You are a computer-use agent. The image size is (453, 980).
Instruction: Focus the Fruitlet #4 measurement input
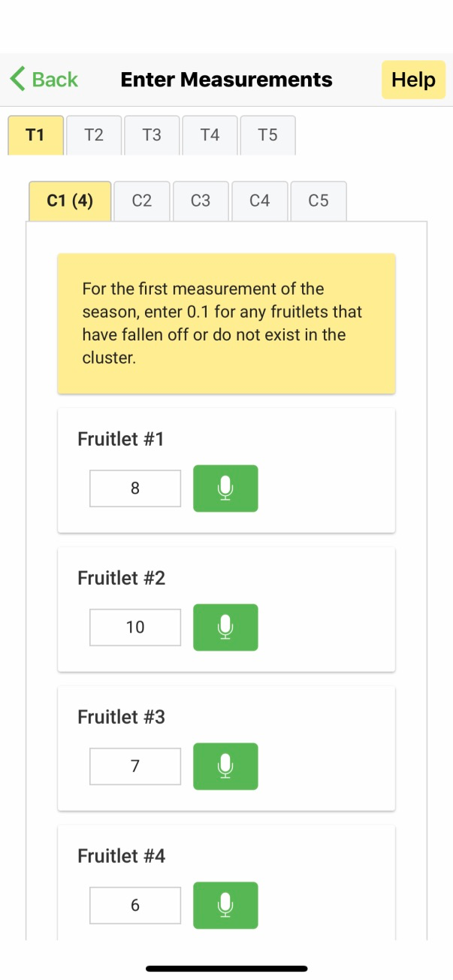pyautogui.click(x=135, y=905)
